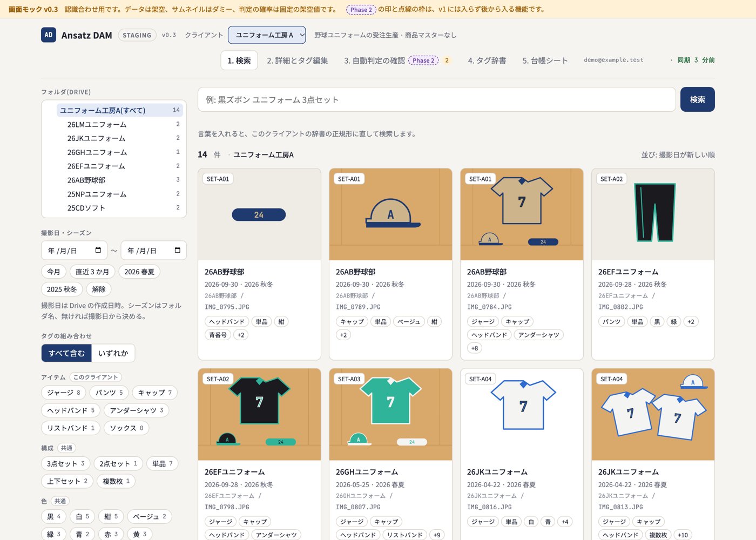Filter by color 黒
The width and height of the screenshot is (756, 540).
tap(54, 517)
